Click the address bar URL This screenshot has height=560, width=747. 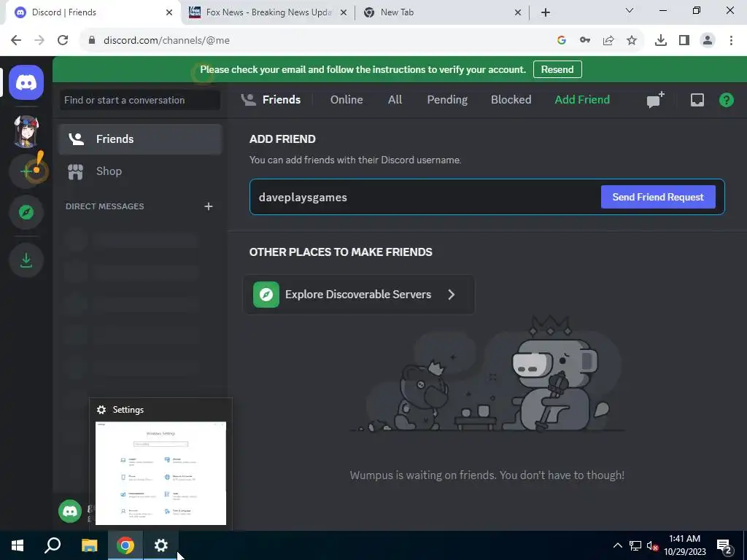[166, 41]
